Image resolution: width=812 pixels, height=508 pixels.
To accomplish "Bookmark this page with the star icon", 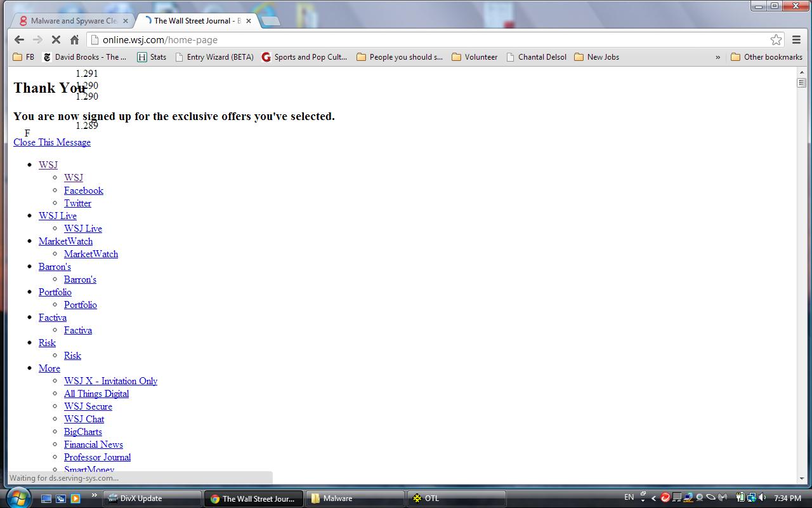I will (x=776, y=39).
